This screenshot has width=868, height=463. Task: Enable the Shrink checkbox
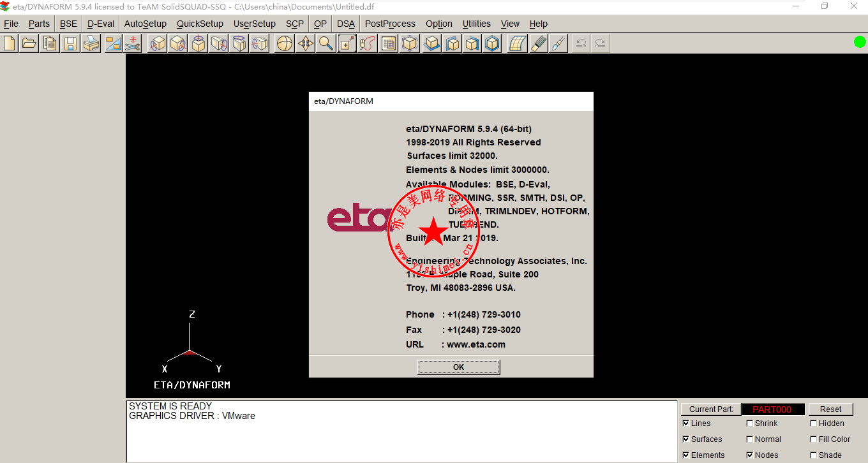750,423
